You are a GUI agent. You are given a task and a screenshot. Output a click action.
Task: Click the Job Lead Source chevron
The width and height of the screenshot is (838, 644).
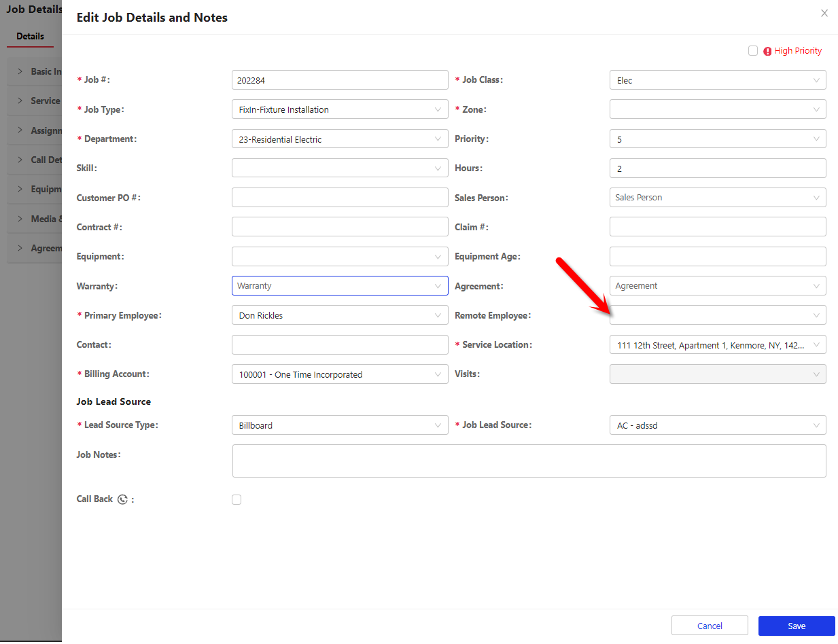(816, 425)
